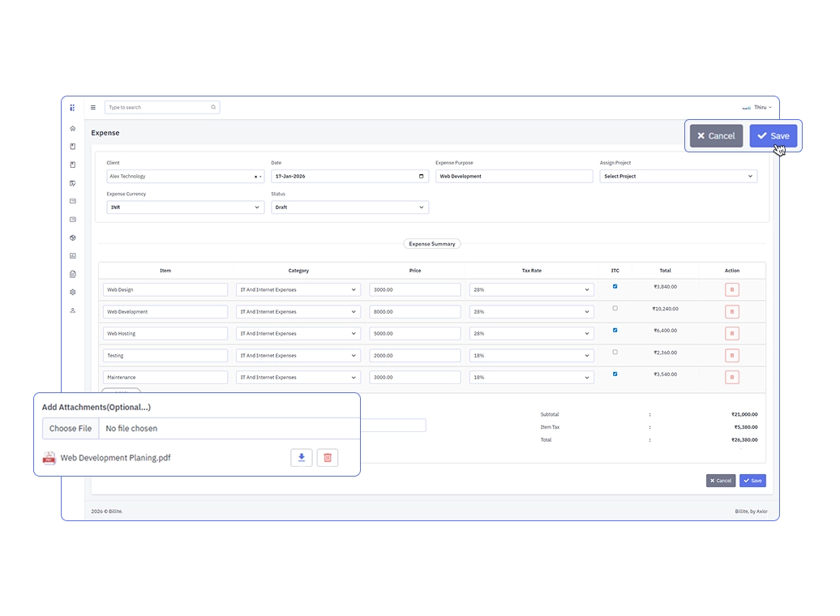Delete the Maintenance row
This screenshot has height=616, width=840.
click(x=732, y=378)
